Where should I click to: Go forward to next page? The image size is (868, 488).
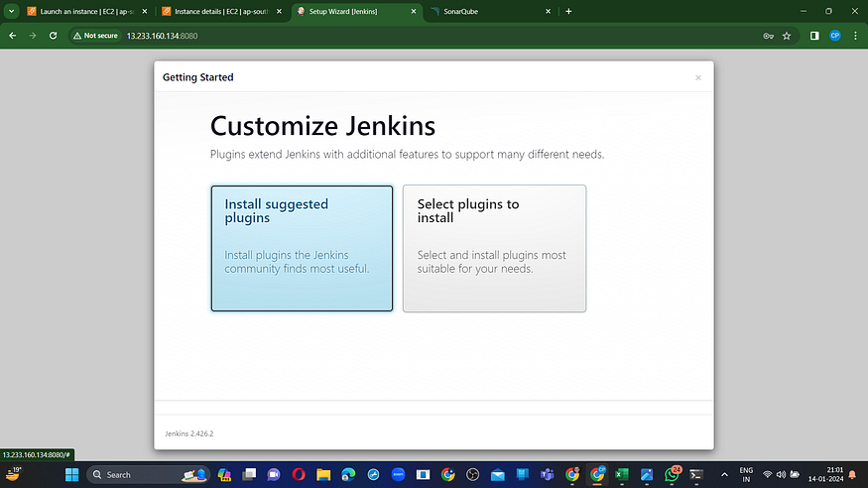click(33, 36)
